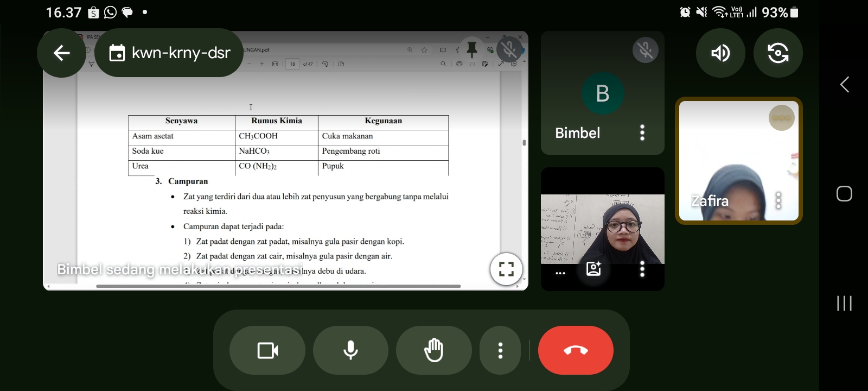This screenshot has width=868, height=391.
Task: Tap the muted microphone indicator on Bimbel's tile
Action: click(x=645, y=50)
